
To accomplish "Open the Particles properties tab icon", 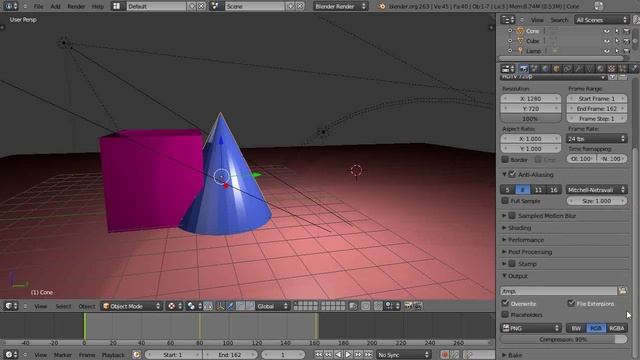I will coord(622,69).
